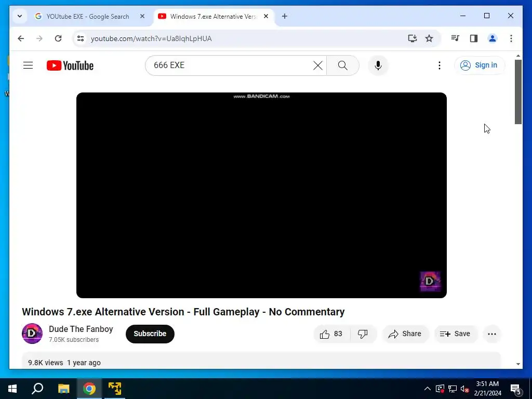The image size is (532, 399).
Task: Click the browser forward arrow
Action: click(39, 38)
